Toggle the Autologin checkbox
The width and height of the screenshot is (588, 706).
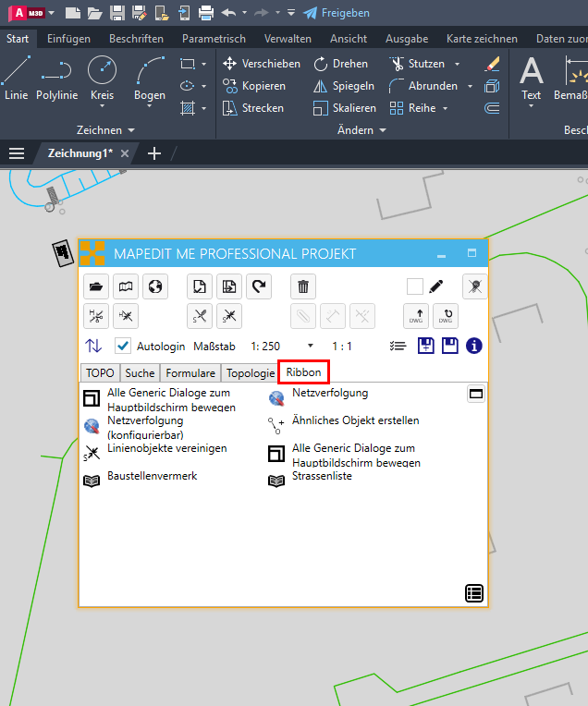tap(123, 346)
